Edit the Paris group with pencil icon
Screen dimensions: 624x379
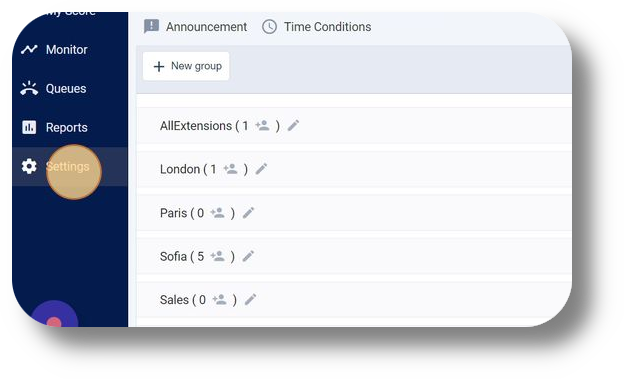248,213
